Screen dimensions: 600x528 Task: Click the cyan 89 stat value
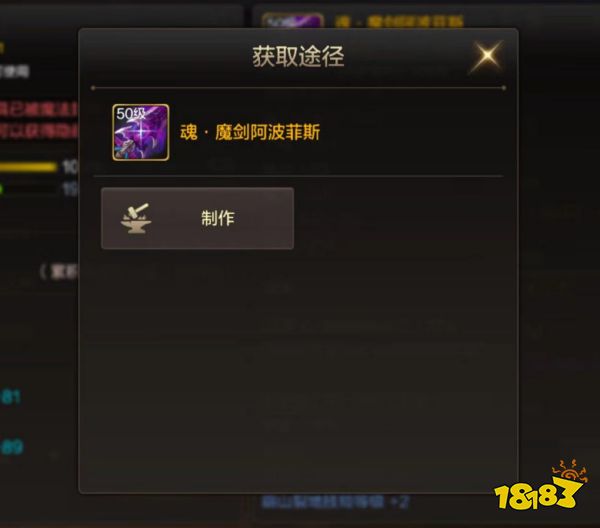point(12,447)
